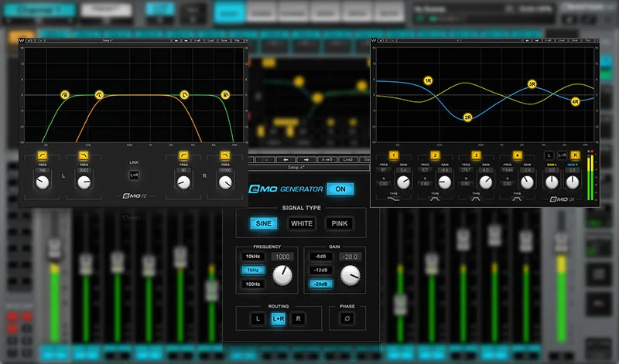Select left high-pass node on F2 graph
The height and width of the screenshot is (364, 619).
[100, 94]
